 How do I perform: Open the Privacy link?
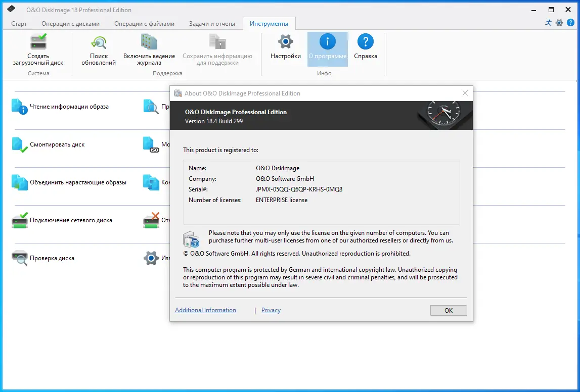point(271,310)
